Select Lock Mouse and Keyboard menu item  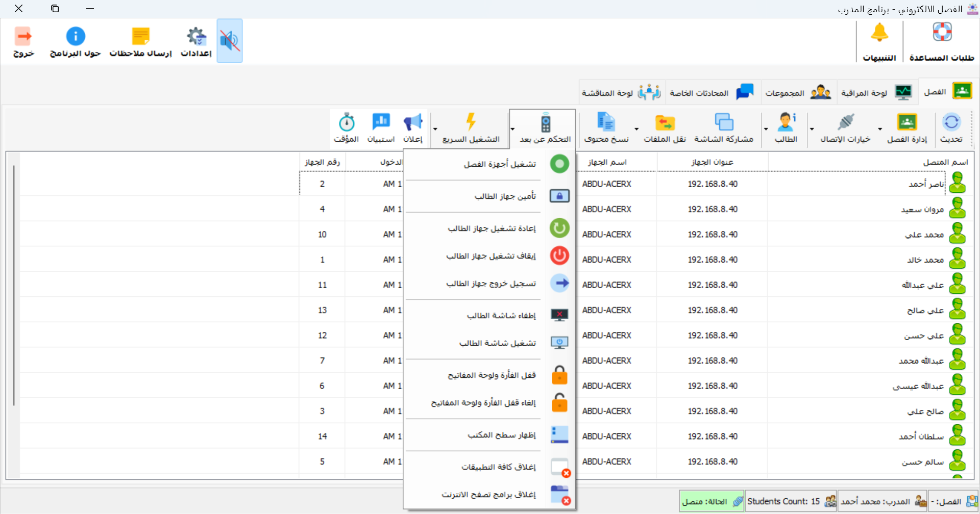tap(492, 375)
